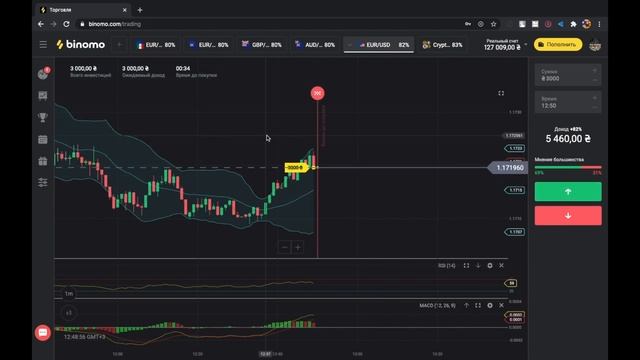Click the MACD (12, 26, 9) indicator title

[x=437, y=305]
